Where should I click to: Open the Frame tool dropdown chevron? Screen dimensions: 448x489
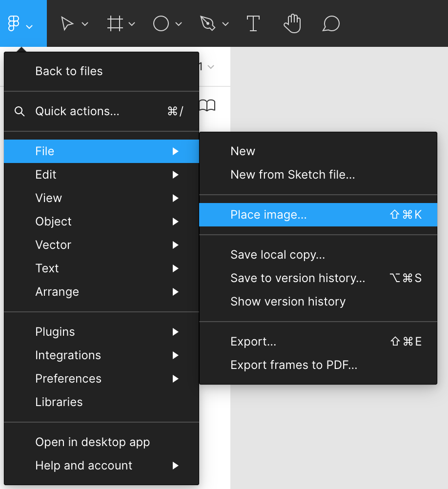(132, 24)
